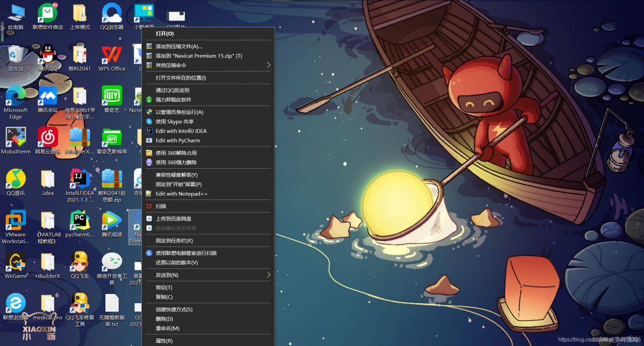Viewport: 644px width, 346px height.
Task: Choose 创建快捷方式(S)
Action: pos(208,309)
